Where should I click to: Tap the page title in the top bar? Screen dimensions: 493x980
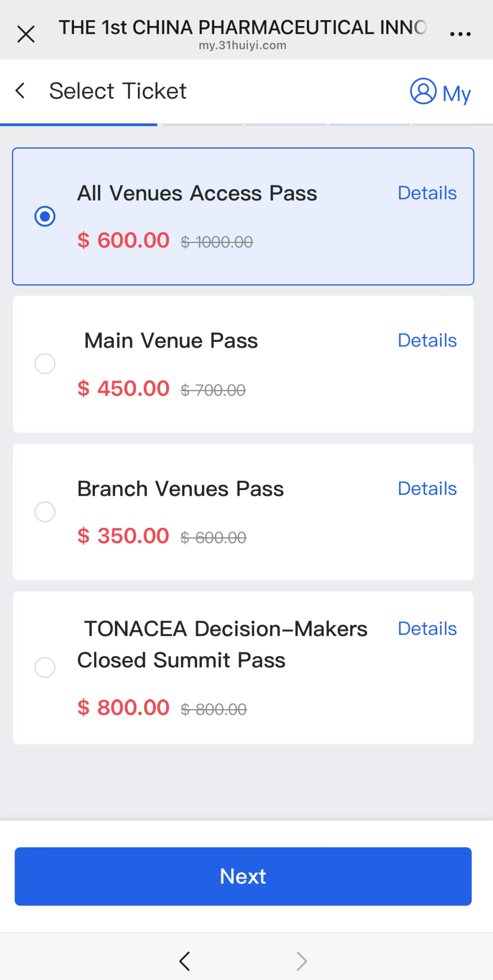pyautogui.click(x=242, y=28)
